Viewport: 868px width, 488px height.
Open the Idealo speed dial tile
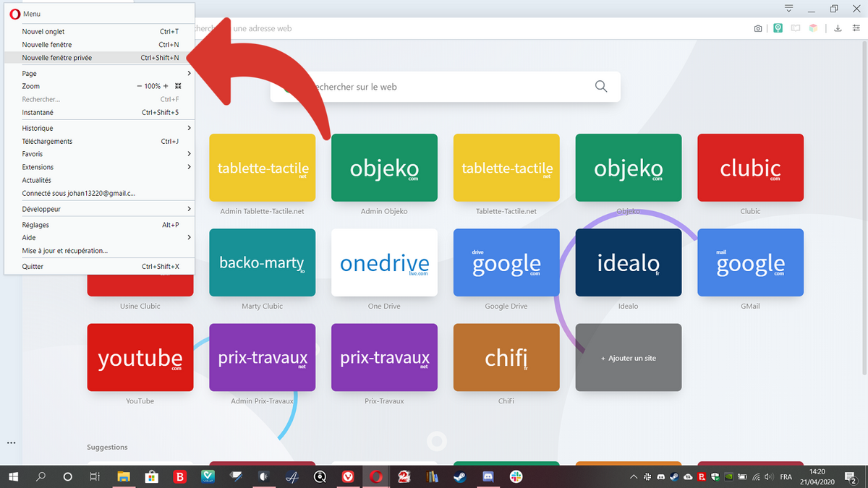click(629, 262)
